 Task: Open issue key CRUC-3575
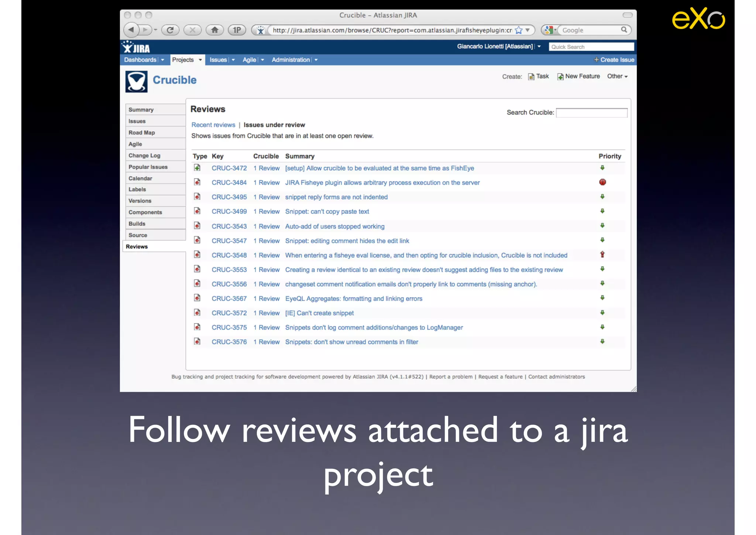coord(229,327)
